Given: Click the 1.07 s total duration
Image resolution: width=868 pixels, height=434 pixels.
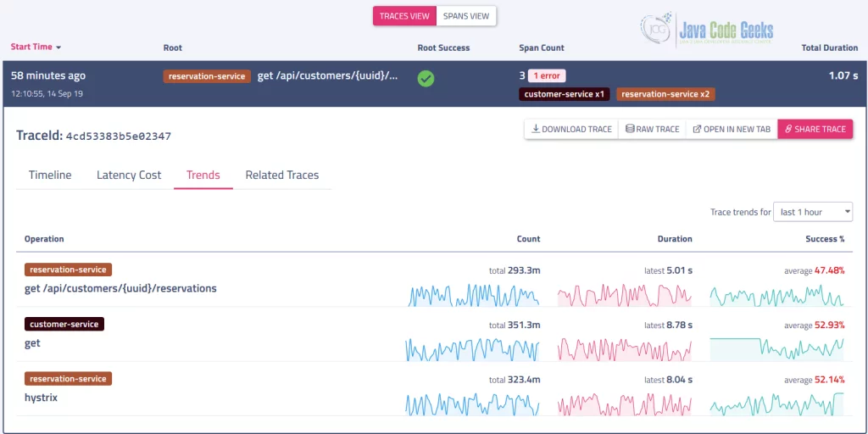Looking at the screenshot, I should [x=843, y=75].
